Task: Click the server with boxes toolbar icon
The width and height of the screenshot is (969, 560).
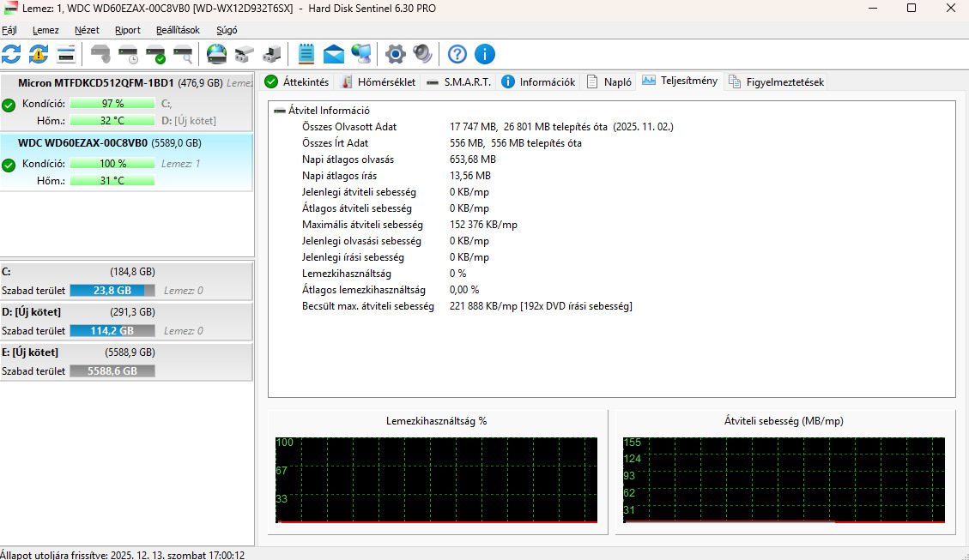Action: (x=271, y=54)
